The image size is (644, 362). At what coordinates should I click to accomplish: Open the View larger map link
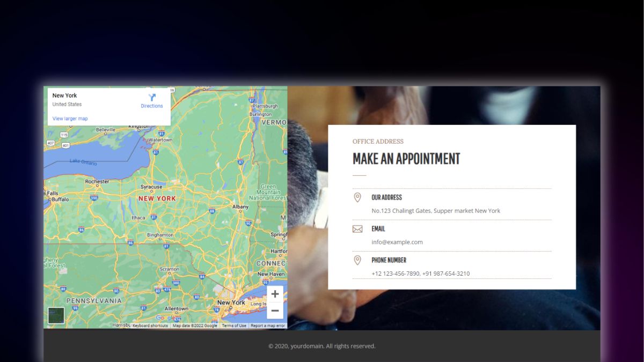click(x=70, y=119)
